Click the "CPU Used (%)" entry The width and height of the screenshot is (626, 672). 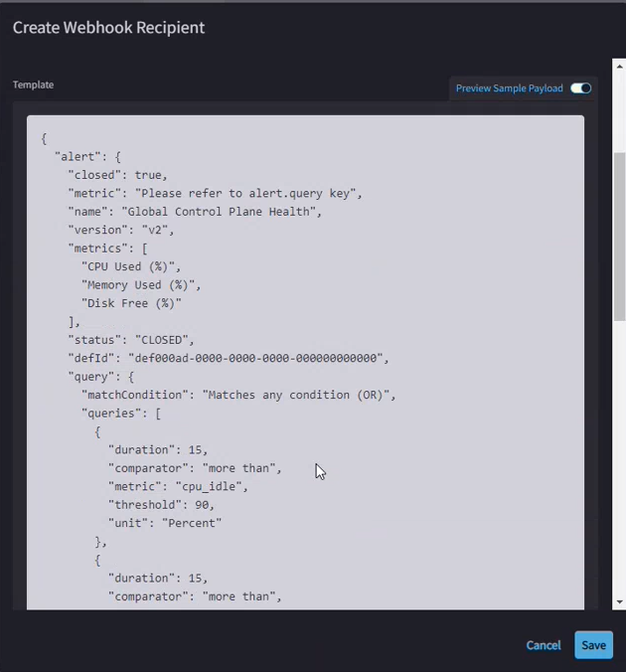point(131,266)
